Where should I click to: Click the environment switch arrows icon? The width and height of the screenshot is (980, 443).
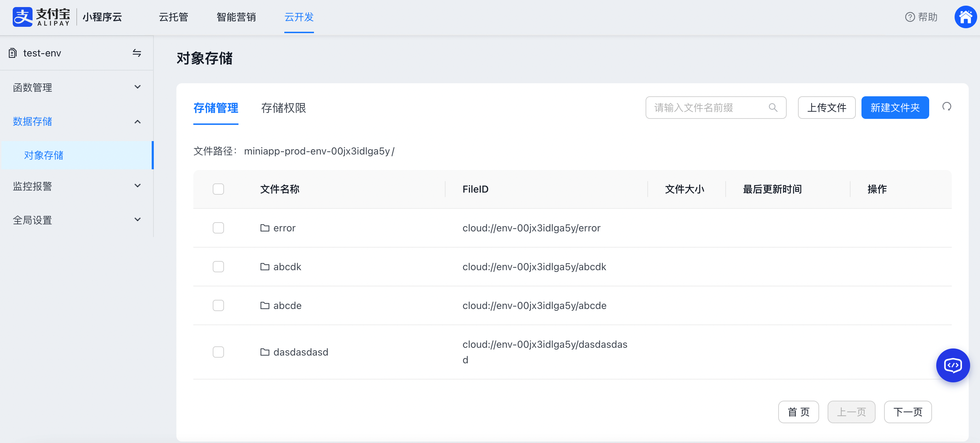coord(137,53)
